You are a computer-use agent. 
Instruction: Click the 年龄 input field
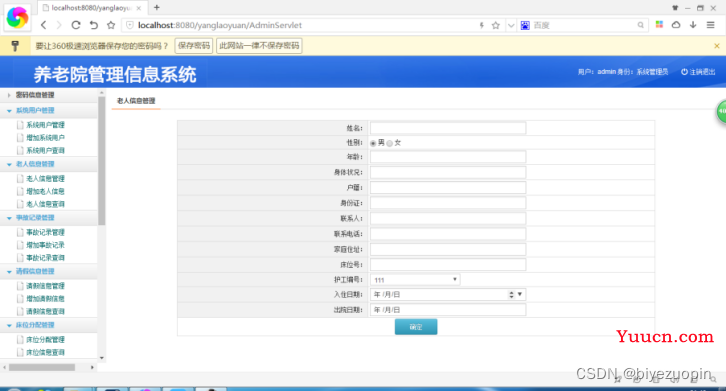(x=448, y=157)
